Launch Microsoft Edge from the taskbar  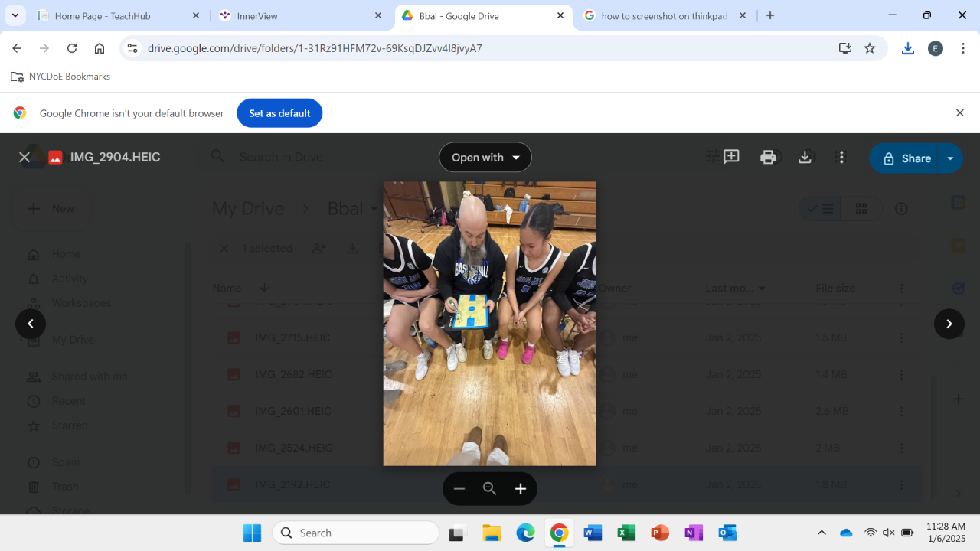point(525,533)
